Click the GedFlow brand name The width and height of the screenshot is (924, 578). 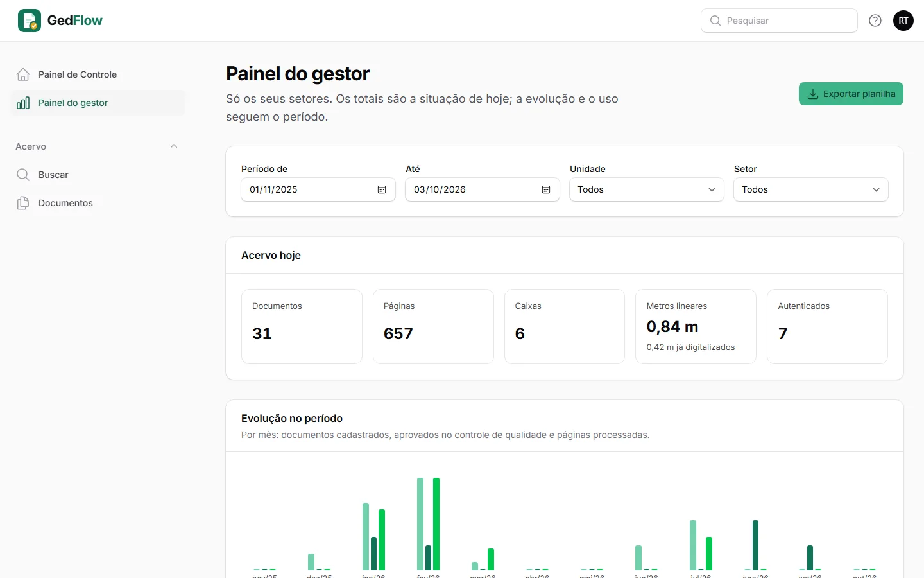(75, 21)
